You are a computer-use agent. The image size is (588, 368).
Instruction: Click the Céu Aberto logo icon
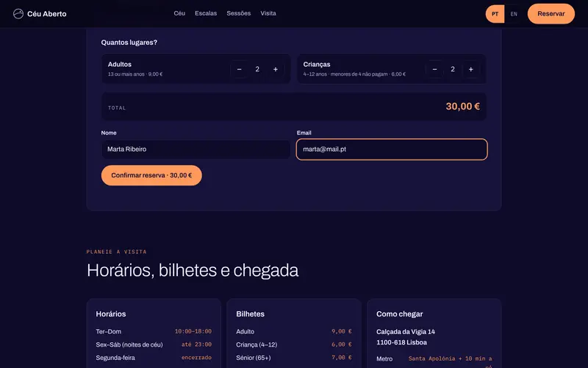coord(18,14)
